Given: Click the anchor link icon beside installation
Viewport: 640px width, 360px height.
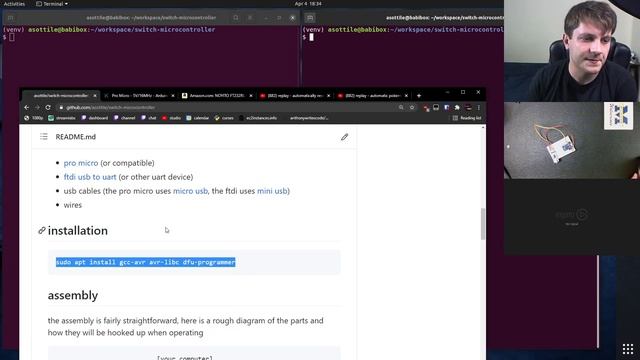Looking at the screenshot, I should click(42, 231).
